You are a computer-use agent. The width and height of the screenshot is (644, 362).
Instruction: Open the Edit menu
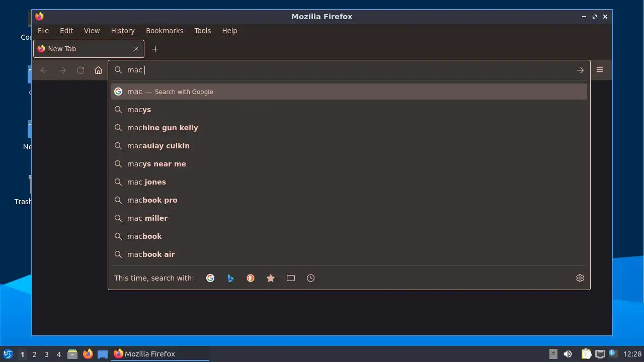(66, 31)
